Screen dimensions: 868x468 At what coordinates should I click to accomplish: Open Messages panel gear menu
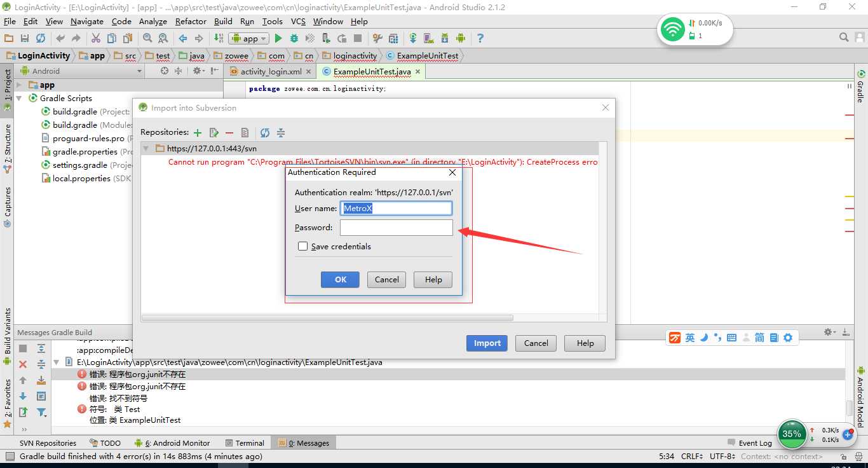(830, 332)
